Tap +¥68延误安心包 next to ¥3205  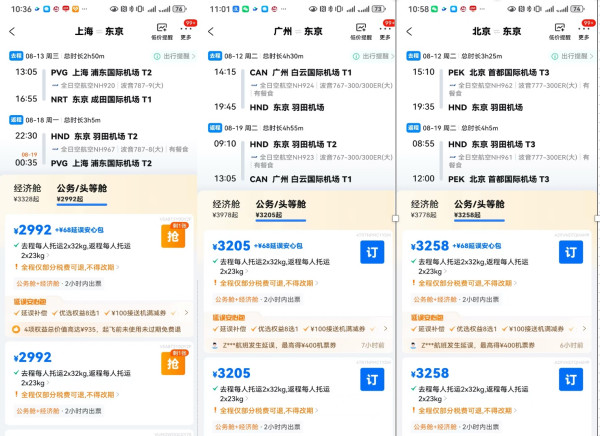pyautogui.click(x=278, y=246)
